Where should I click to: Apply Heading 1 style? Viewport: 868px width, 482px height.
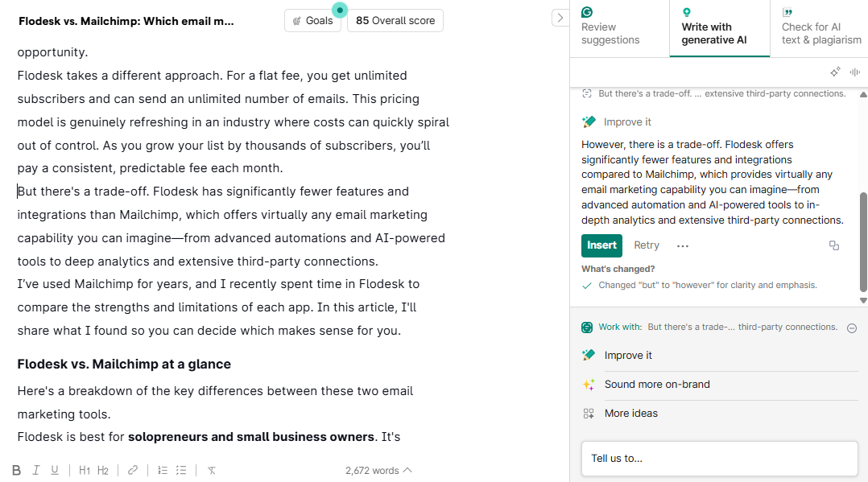click(85, 471)
